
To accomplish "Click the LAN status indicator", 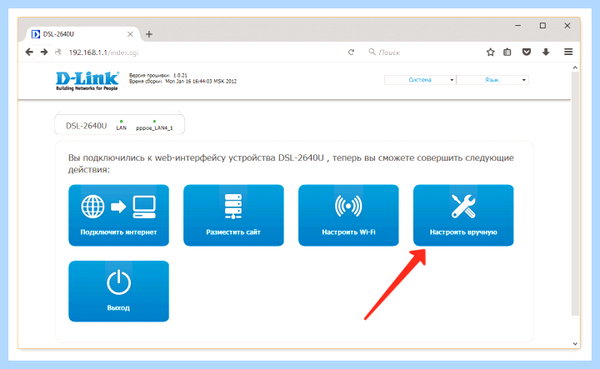I will pos(121,125).
